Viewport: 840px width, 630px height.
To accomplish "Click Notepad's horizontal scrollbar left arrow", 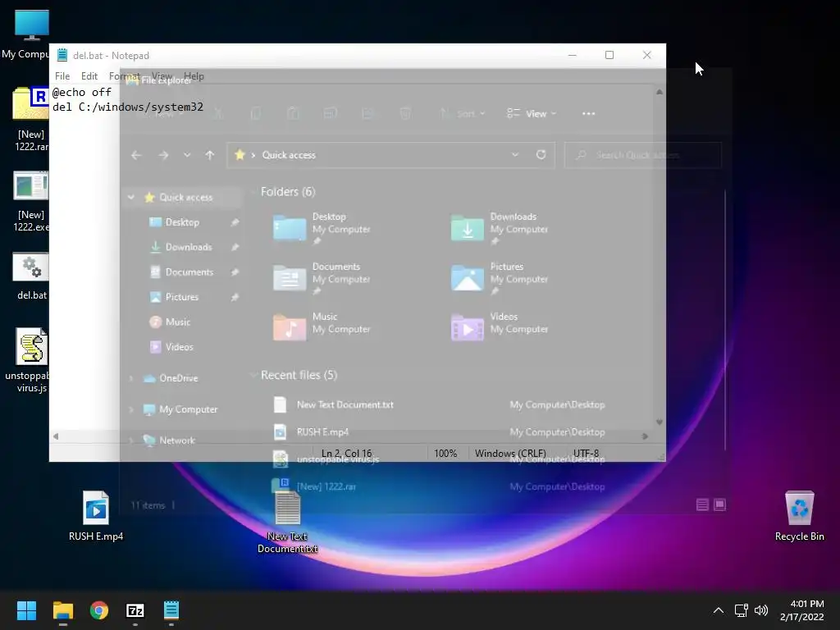I will pyautogui.click(x=56, y=436).
